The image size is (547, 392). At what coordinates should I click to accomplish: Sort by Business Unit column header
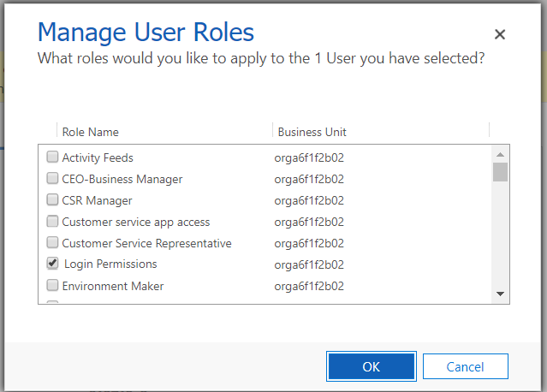click(x=312, y=132)
